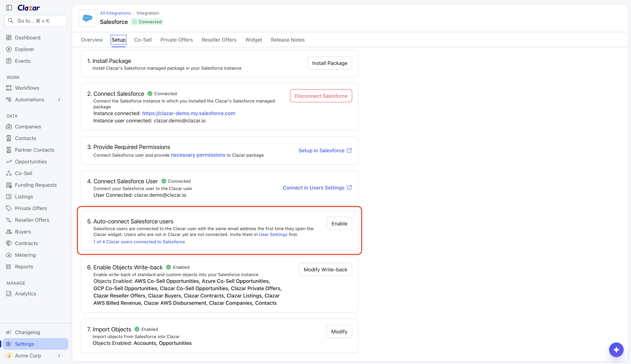Click the Buyers people icon

[9, 232]
